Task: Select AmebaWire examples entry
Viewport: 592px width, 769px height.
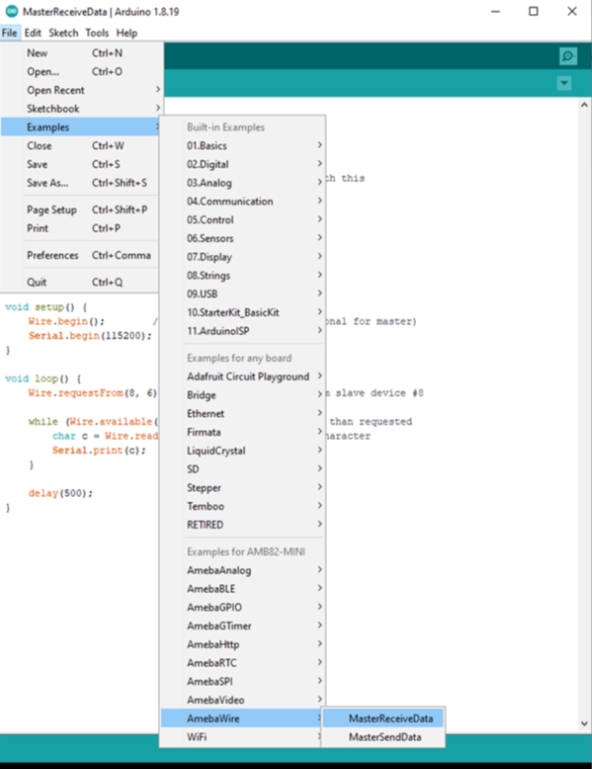Action: tap(243, 718)
